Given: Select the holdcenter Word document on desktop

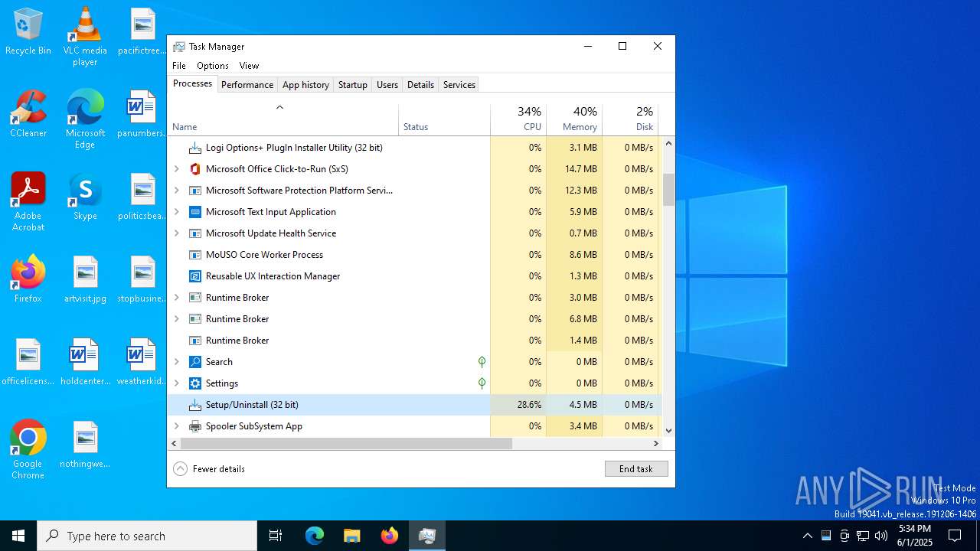Looking at the screenshot, I should coord(85,362).
